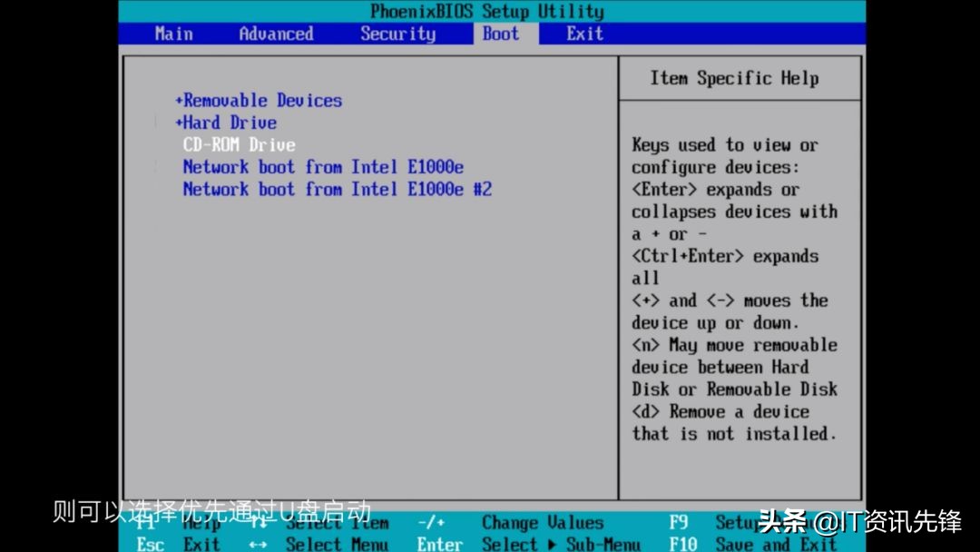This screenshot has width=980, height=552.
Task: Click the 'that is not installed.' line
Action: coord(734,434)
